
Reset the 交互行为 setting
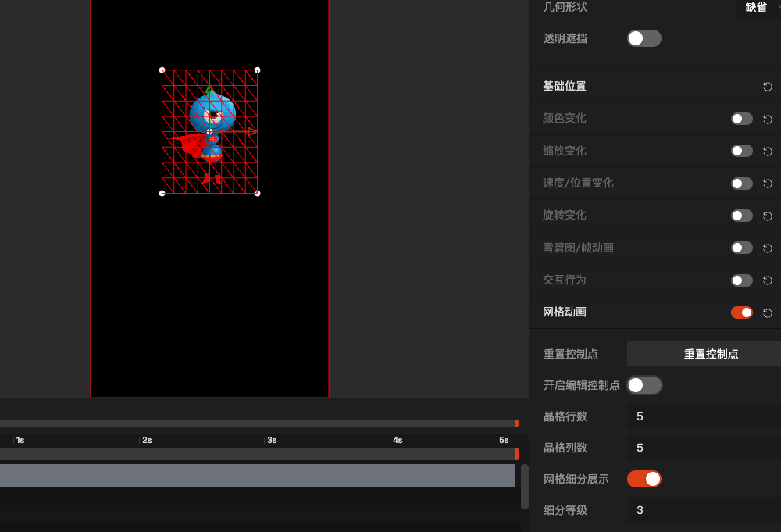pos(768,280)
